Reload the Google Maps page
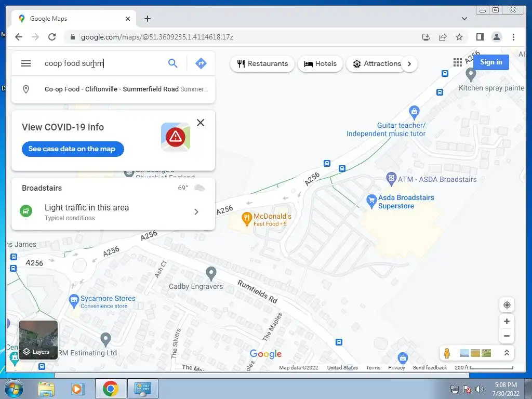Screen dimensions: 532x399 pos(52,37)
